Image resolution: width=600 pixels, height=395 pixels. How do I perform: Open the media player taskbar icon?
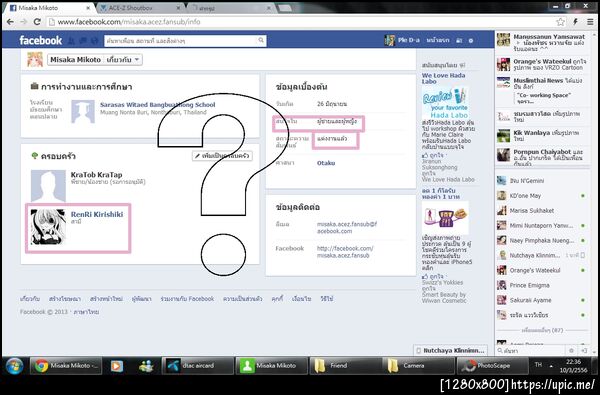[117, 366]
